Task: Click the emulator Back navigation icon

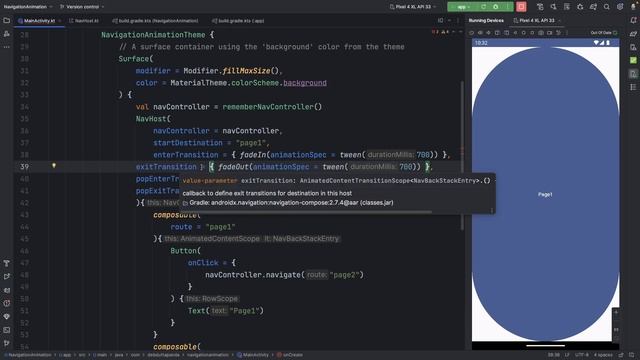Action: (x=515, y=33)
